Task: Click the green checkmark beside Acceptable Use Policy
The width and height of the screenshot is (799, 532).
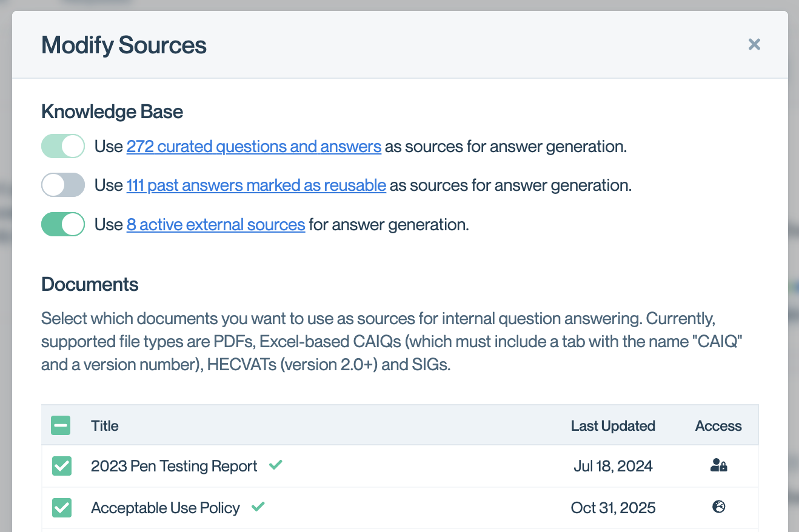Action: (258, 507)
